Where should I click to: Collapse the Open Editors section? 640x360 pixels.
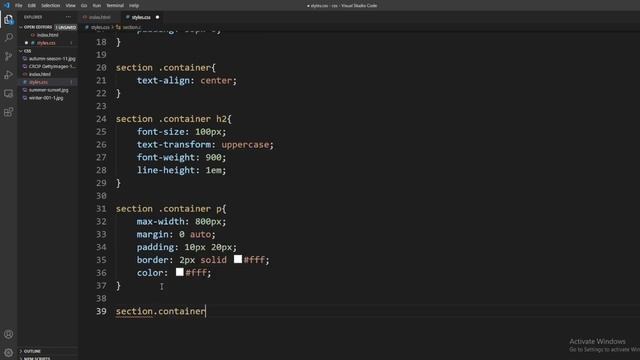pyautogui.click(x=38, y=27)
